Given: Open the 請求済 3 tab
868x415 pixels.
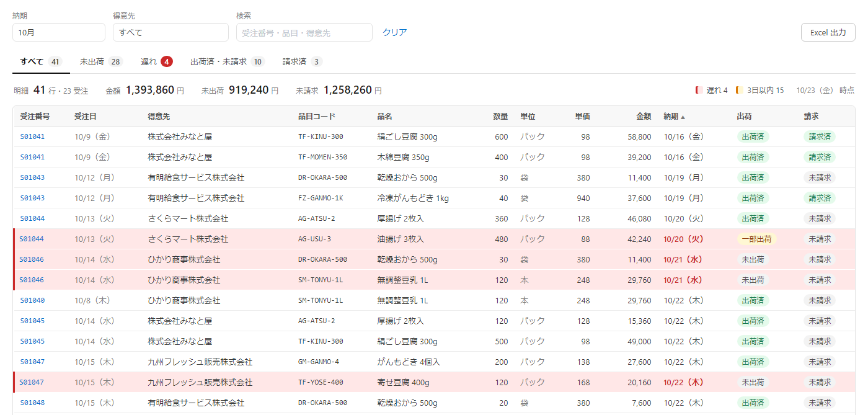Looking at the screenshot, I should [303, 61].
